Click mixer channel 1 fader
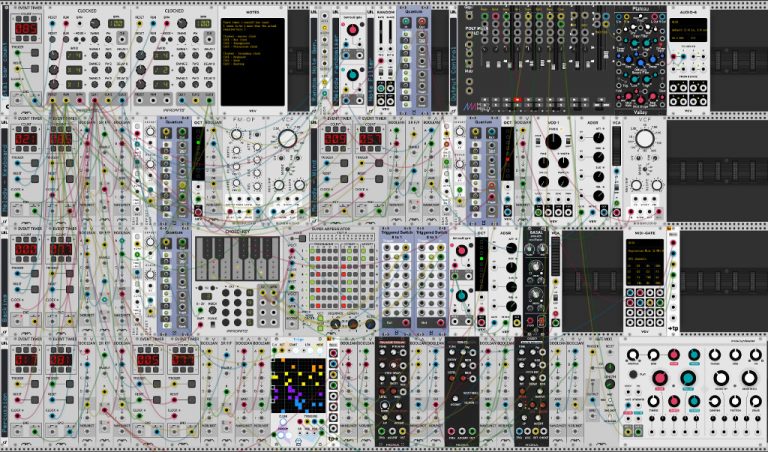 tap(488, 65)
